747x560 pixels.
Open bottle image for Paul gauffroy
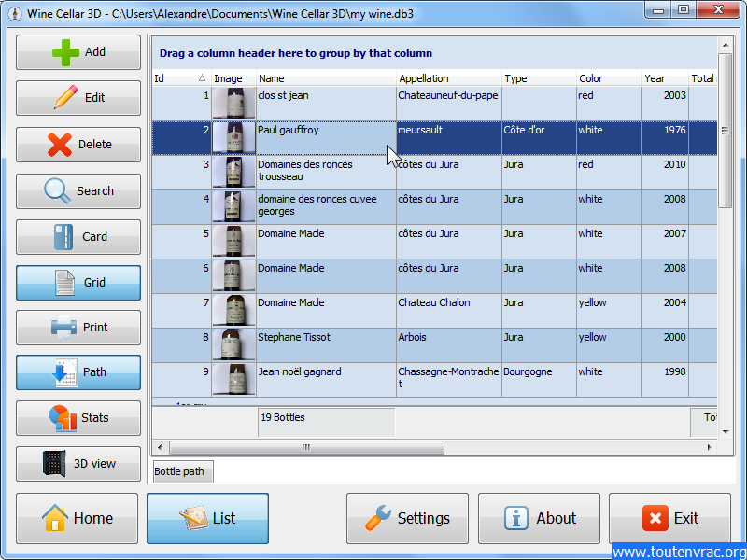(x=233, y=137)
